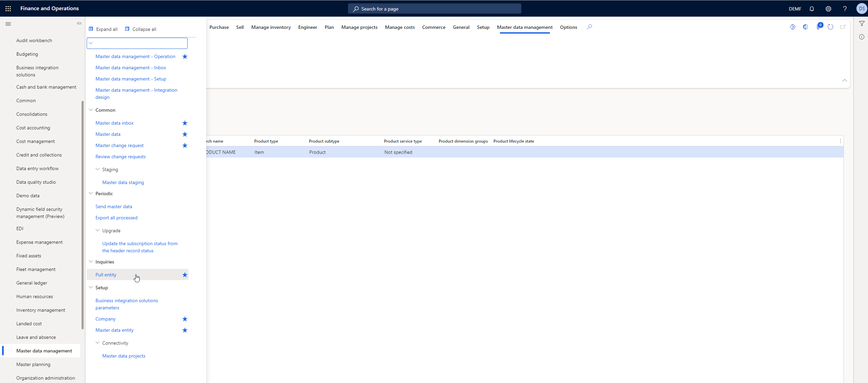Click the settings gear icon
The height and width of the screenshot is (383, 868).
[x=828, y=8]
